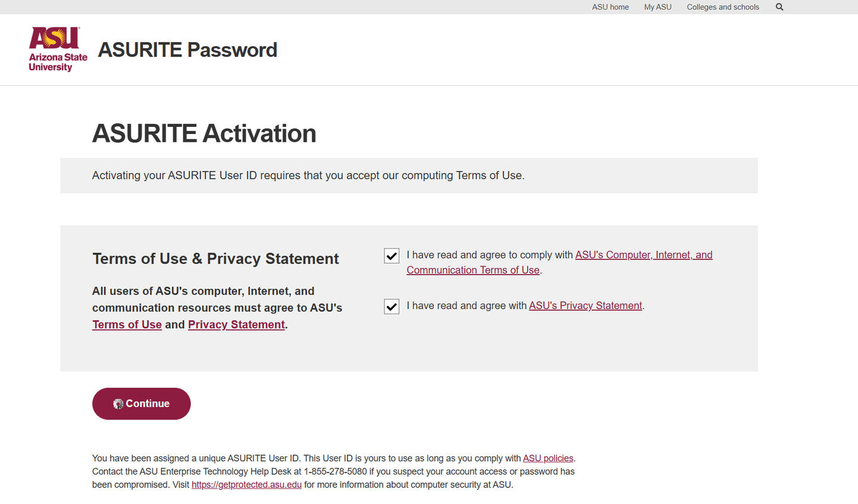858x504 pixels.
Task: Open the ASU policies link
Action: click(x=548, y=458)
